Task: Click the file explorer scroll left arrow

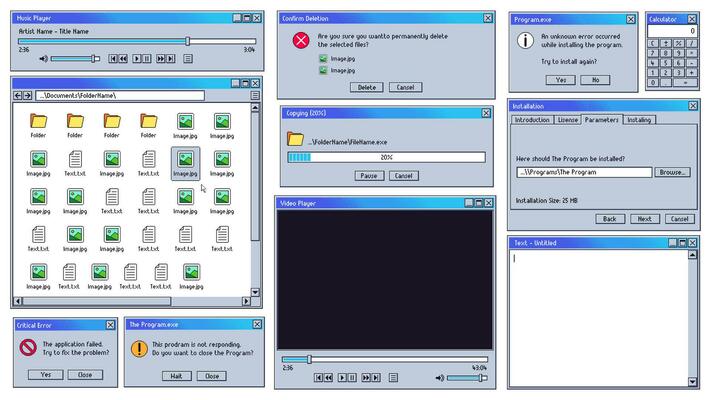Action: [x=18, y=301]
